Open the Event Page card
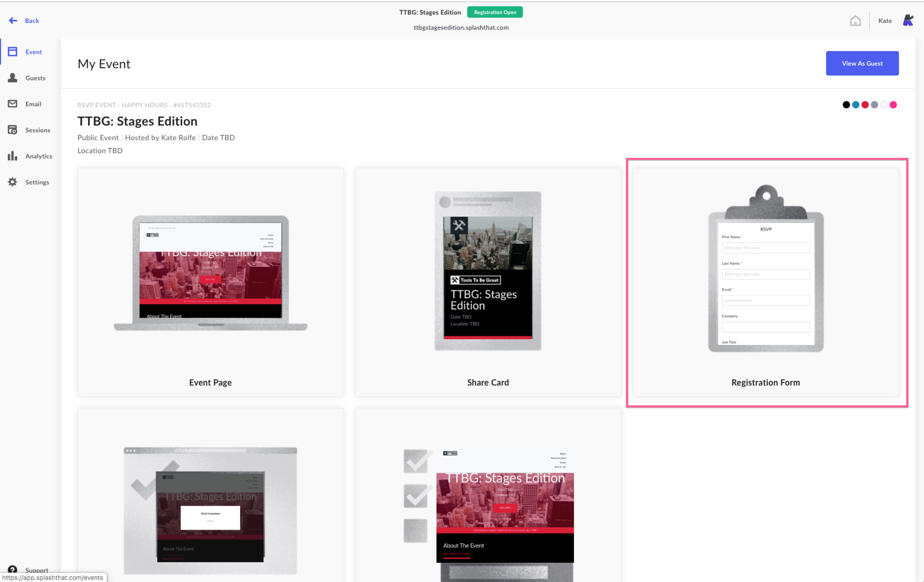Image resolution: width=924 pixels, height=582 pixels. pyautogui.click(x=210, y=282)
